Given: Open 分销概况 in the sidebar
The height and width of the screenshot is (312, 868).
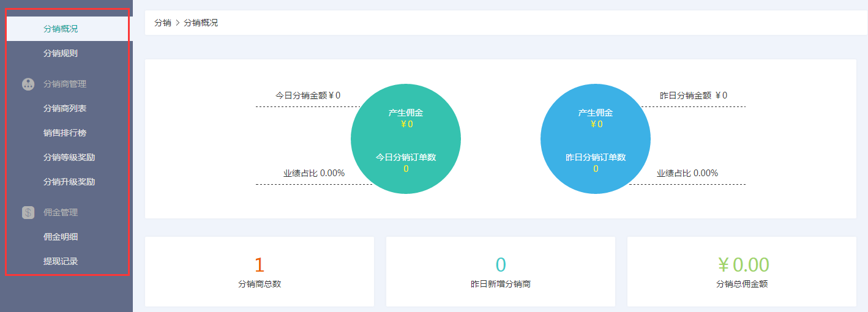Looking at the screenshot, I should point(61,29).
